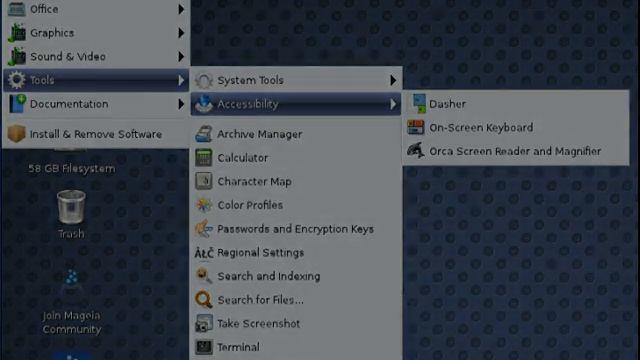
Task: Click the Calculator icon
Action: click(x=204, y=158)
